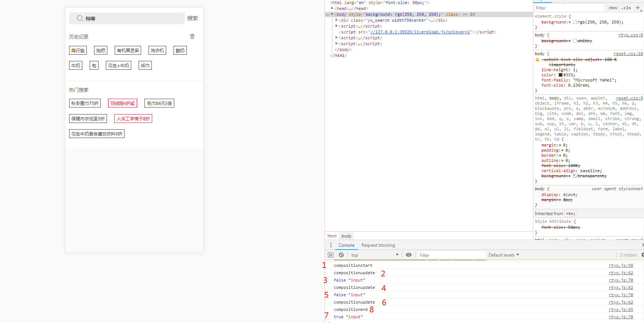Screen dimensions: 644x323
Task: Select history tag 洗衣机
Action: tap(157, 50)
